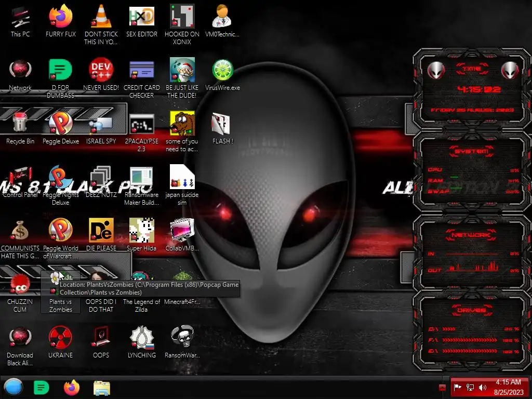
Task: Click the left alien head in TIME widget
Action: [436, 70]
